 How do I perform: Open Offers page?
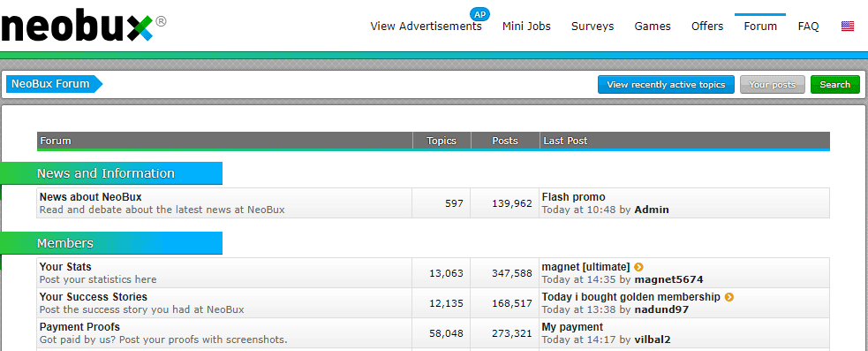coord(707,26)
